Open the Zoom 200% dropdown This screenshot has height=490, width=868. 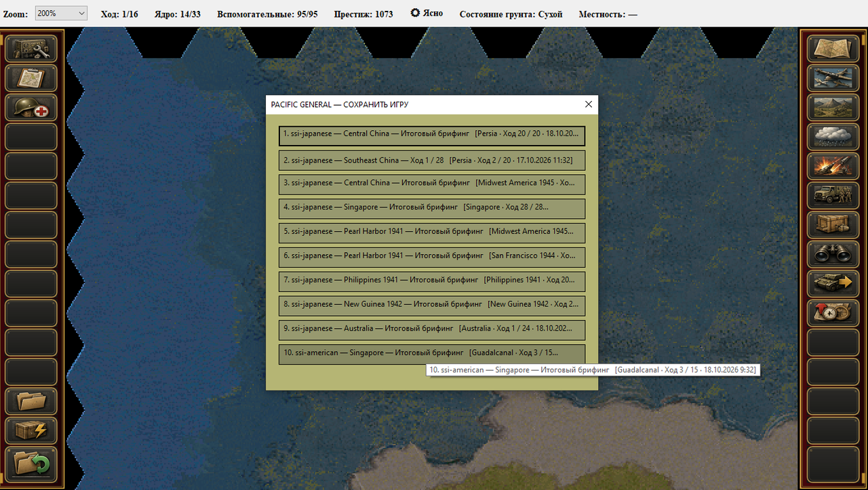click(x=61, y=14)
